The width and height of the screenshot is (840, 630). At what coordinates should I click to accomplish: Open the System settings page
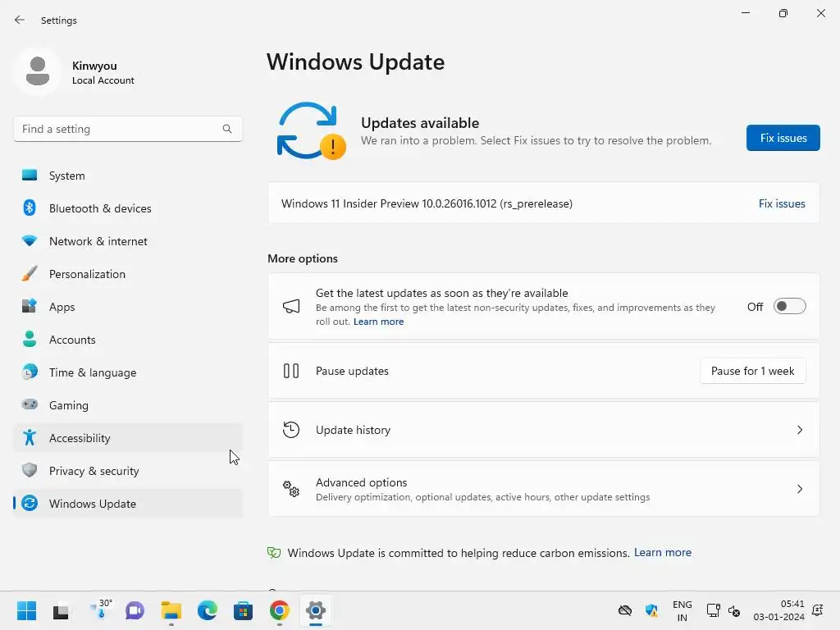(128, 176)
